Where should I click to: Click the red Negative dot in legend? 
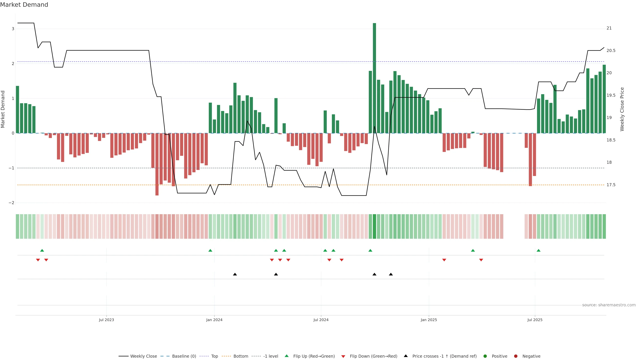pos(516,356)
